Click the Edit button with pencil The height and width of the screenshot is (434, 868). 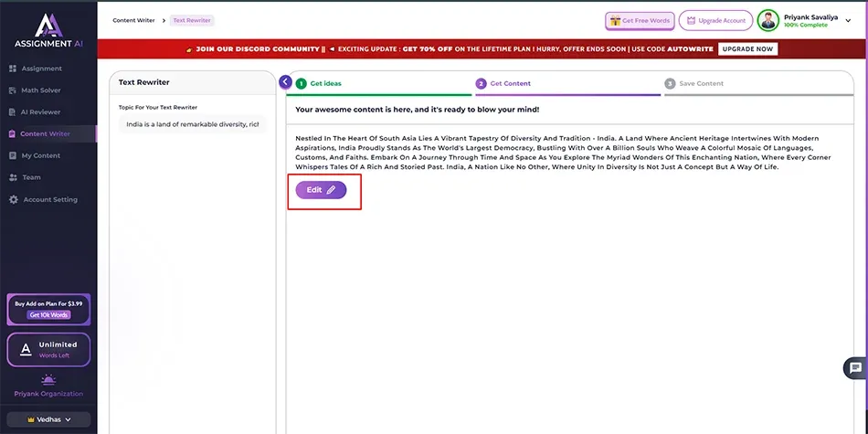tap(321, 190)
